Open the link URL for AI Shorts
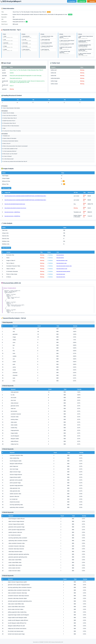Screen dimensions: 96x644 [x=61, y=277]
